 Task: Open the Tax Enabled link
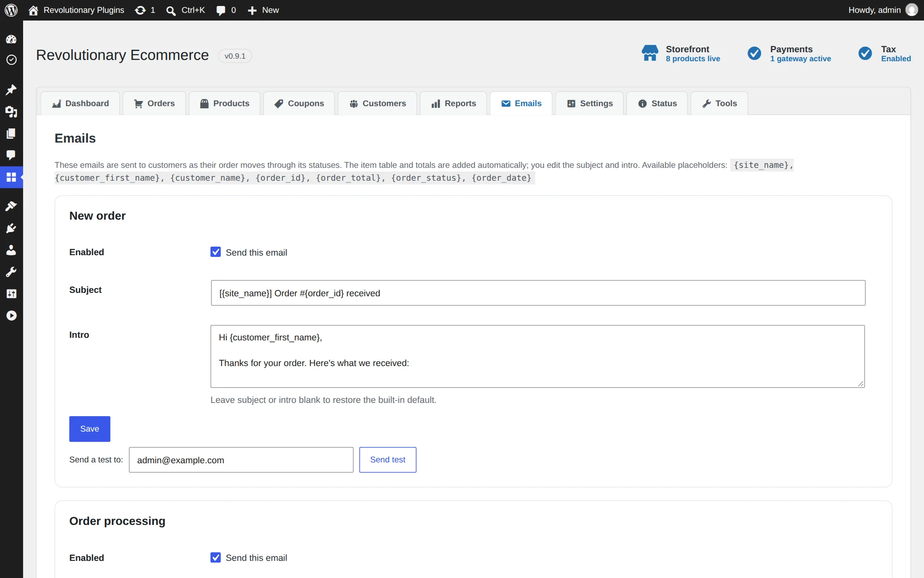click(896, 59)
